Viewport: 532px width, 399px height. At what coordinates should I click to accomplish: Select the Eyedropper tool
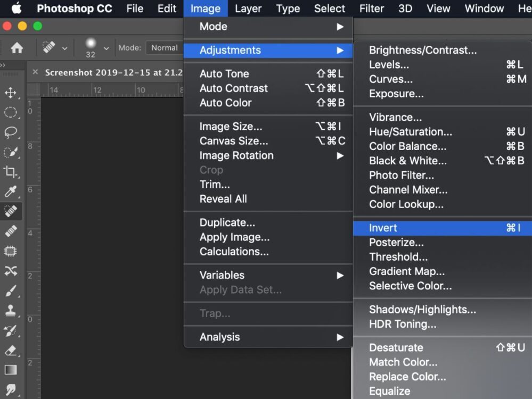(11, 192)
